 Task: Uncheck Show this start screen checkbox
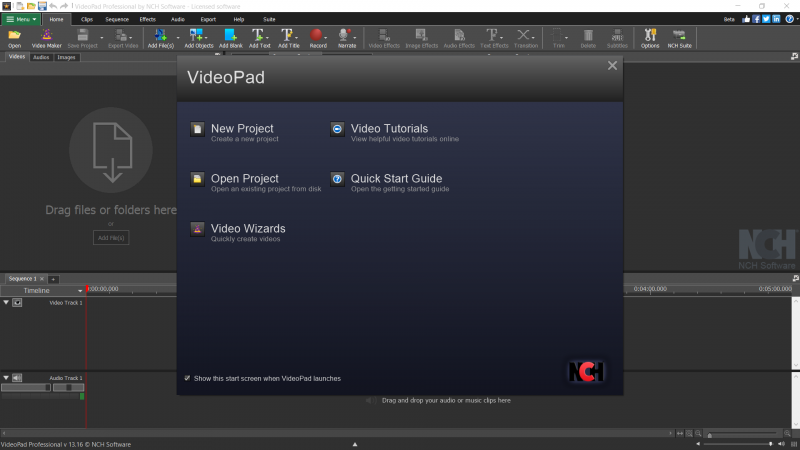tap(187, 378)
